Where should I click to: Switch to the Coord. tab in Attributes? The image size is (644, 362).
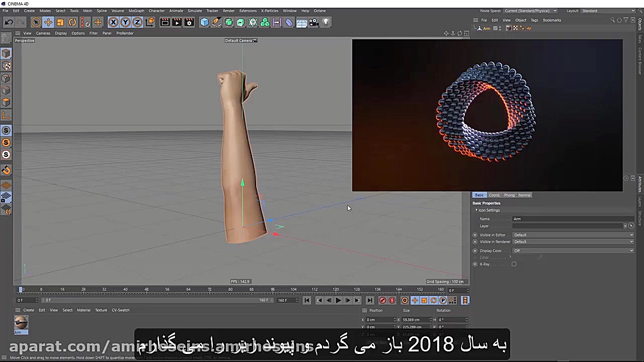coord(494,195)
